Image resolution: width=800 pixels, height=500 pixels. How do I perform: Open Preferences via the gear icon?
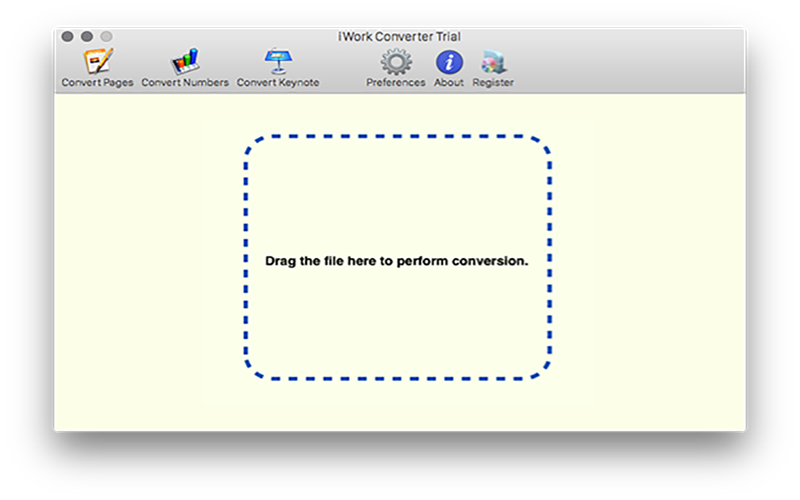click(x=396, y=62)
